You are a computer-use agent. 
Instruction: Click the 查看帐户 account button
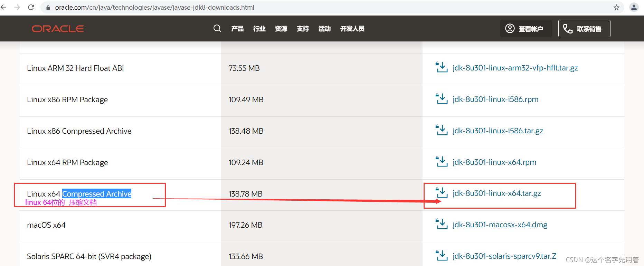tap(526, 28)
